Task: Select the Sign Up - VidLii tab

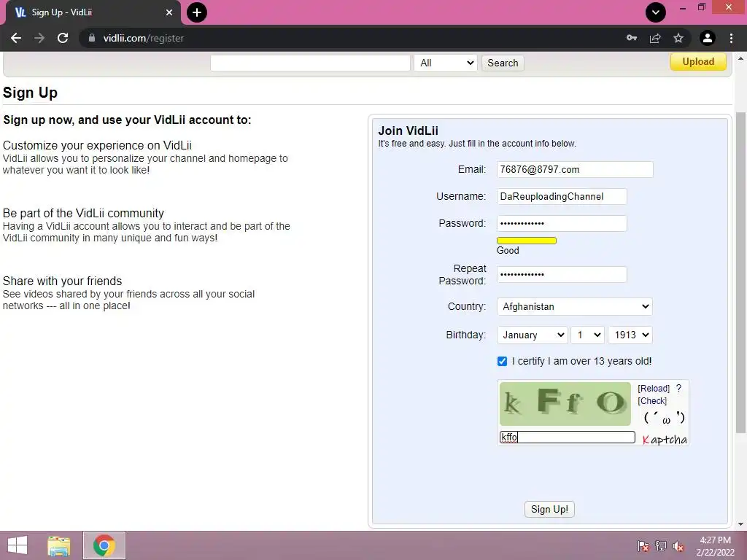Action: pos(93,12)
